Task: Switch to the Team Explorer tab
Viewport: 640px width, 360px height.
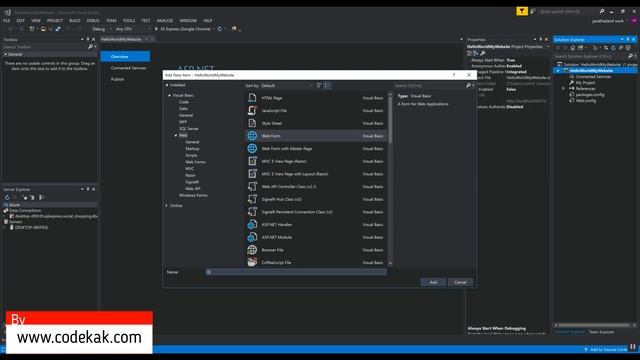Action: coord(601,332)
